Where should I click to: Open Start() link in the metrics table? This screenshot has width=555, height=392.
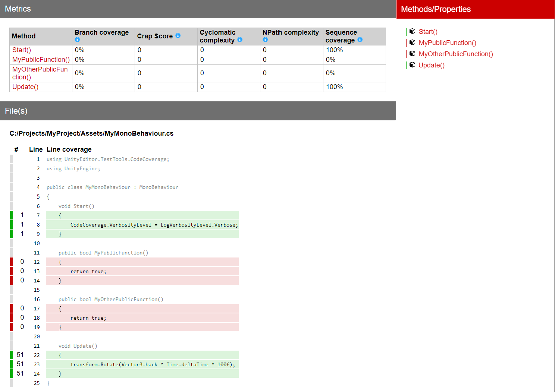coord(21,50)
